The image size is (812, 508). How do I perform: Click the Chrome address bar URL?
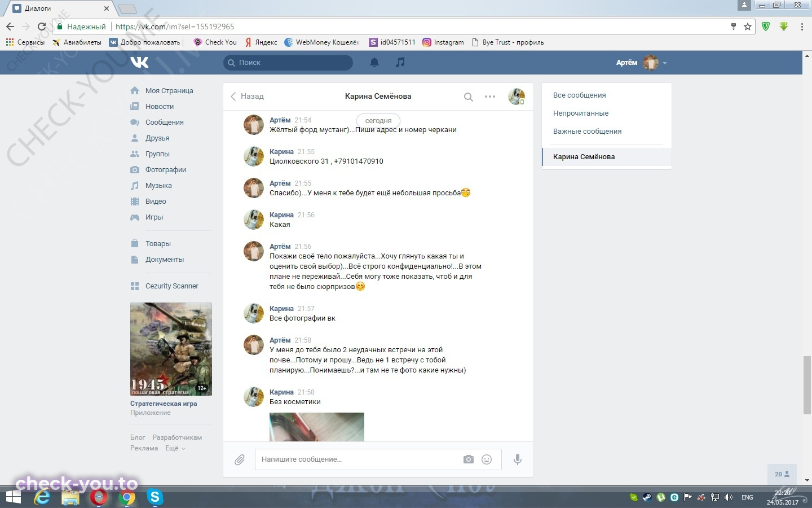(175, 27)
